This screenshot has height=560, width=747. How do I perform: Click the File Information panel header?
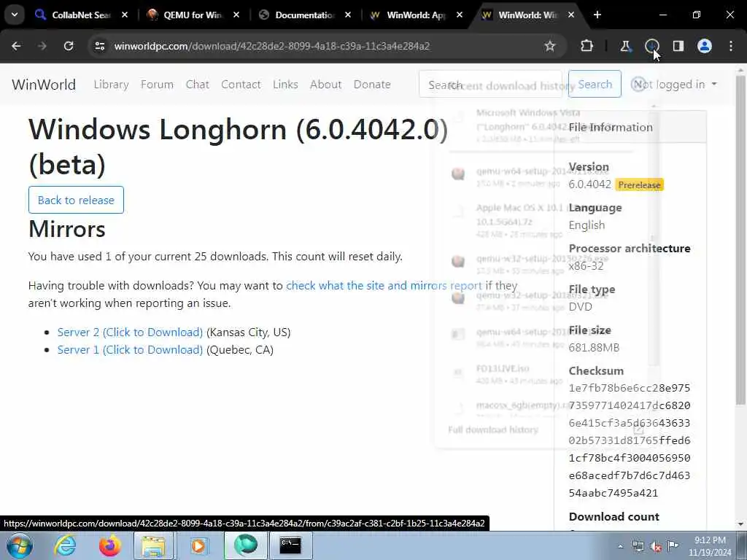(x=630, y=127)
